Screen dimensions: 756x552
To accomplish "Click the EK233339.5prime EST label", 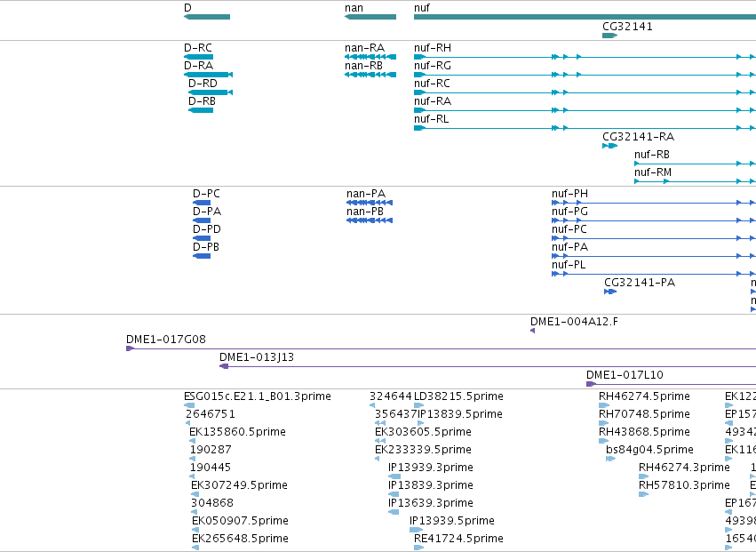I will [x=424, y=450].
